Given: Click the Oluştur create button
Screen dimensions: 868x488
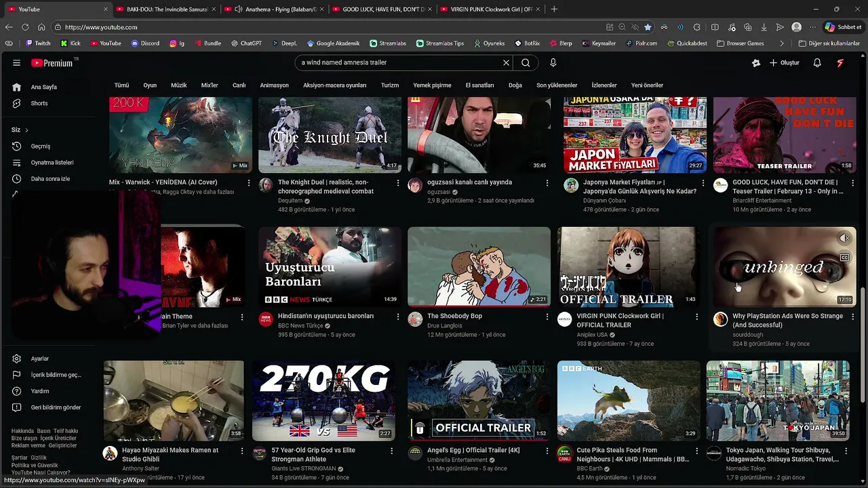Looking at the screenshot, I should click(784, 62).
